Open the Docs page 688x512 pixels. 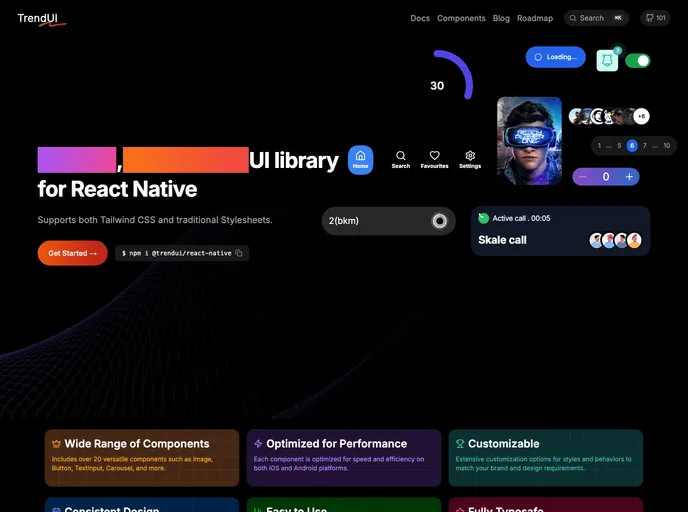420,18
